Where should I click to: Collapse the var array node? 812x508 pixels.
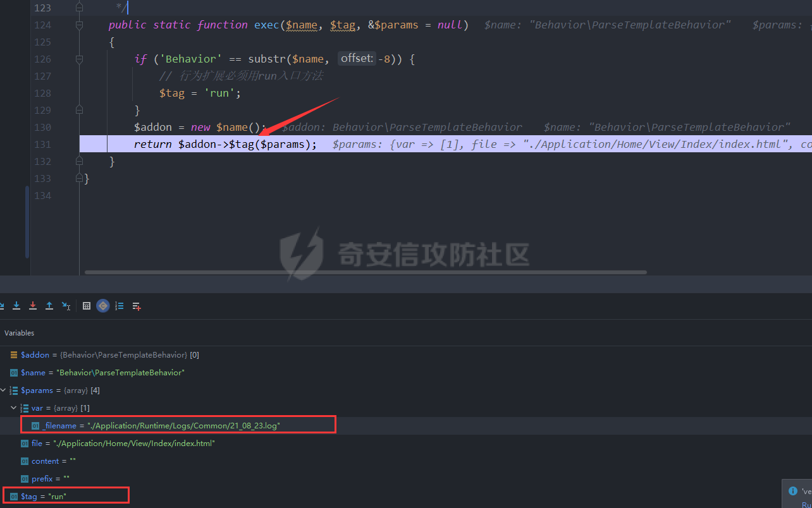point(14,408)
